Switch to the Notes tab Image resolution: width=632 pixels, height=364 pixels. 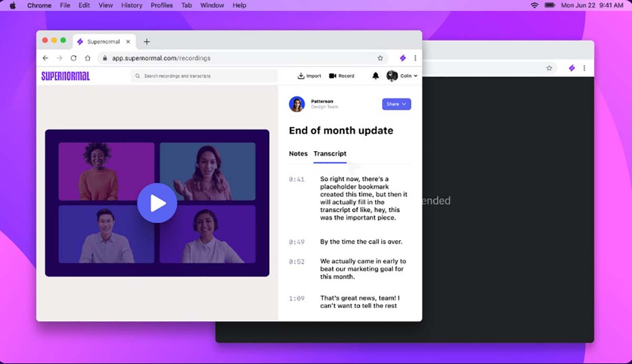pos(298,154)
